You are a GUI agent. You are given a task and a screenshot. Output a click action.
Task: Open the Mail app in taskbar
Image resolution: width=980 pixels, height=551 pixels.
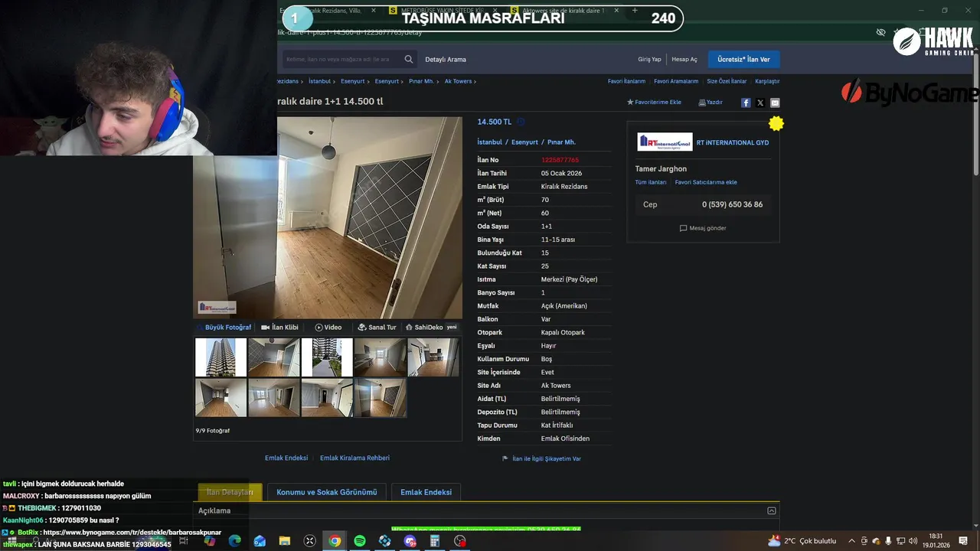(260, 540)
